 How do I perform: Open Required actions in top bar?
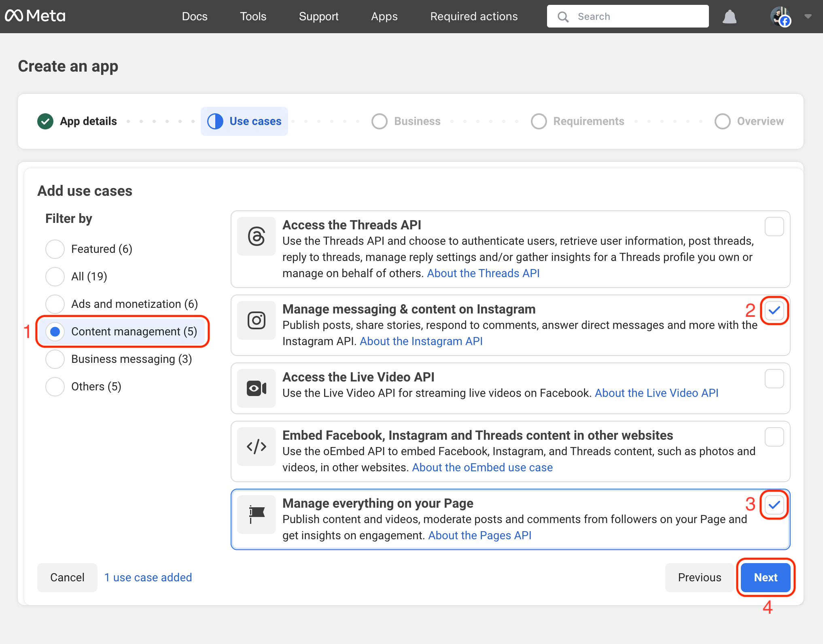point(474,17)
